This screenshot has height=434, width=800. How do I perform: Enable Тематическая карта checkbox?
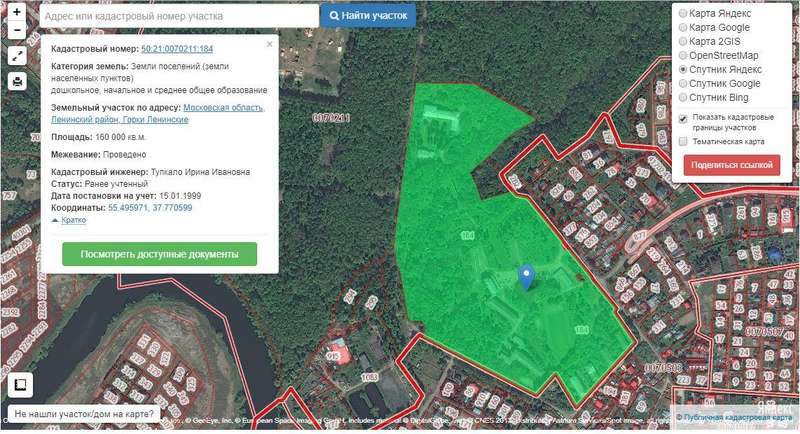click(x=683, y=141)
